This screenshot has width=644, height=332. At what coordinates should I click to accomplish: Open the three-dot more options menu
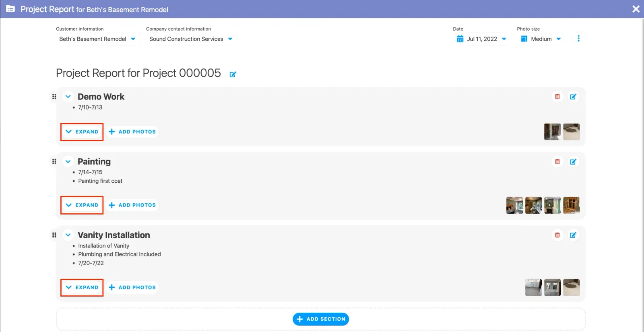578,39
